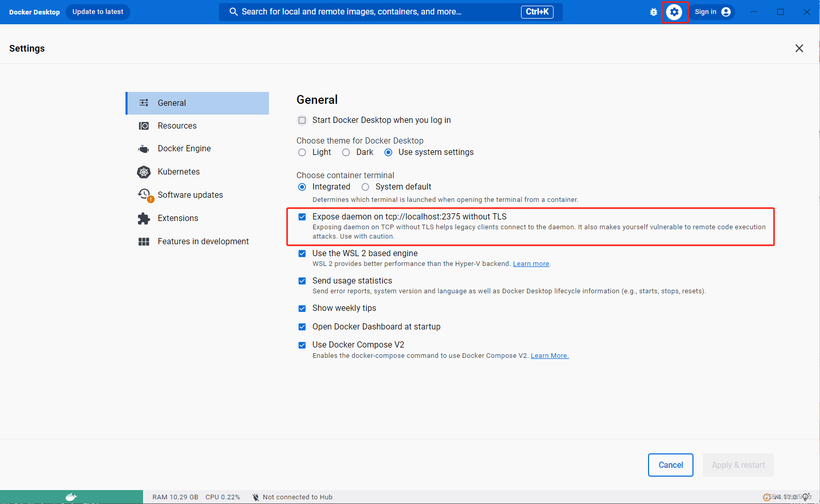
Task: Click the Update to latest button
Action: pyautogui.click(x=98, y=12)
